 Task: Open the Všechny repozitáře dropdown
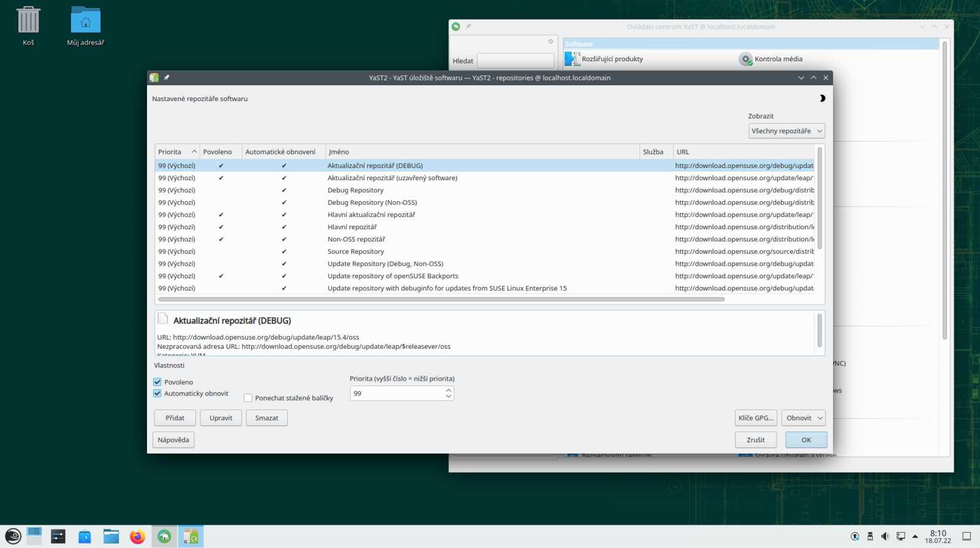[x=787, y=131]
